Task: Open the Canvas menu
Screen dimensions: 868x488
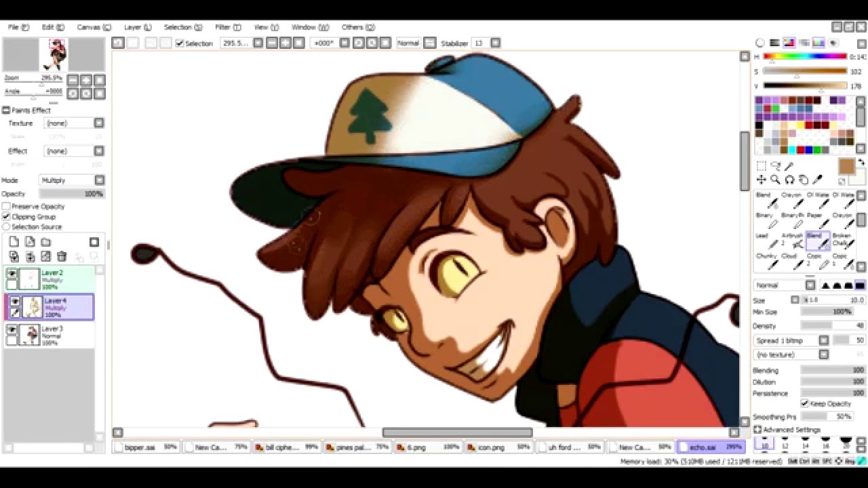Action: 94,27
